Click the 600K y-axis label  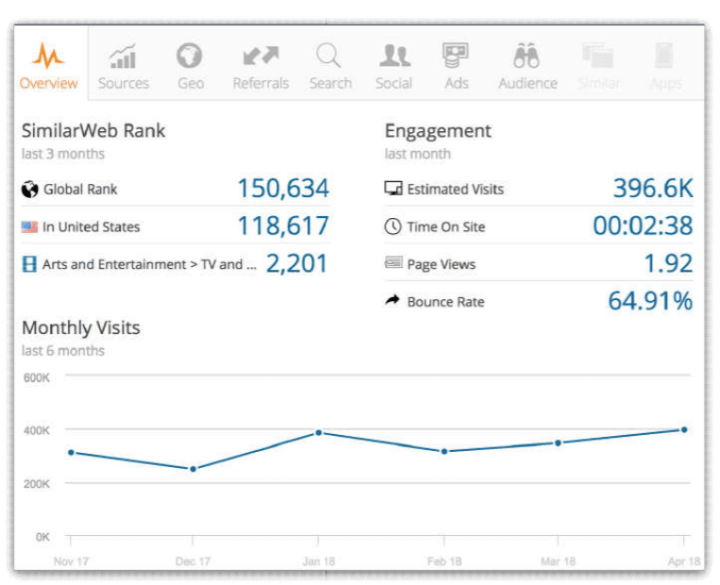point(36,377)
